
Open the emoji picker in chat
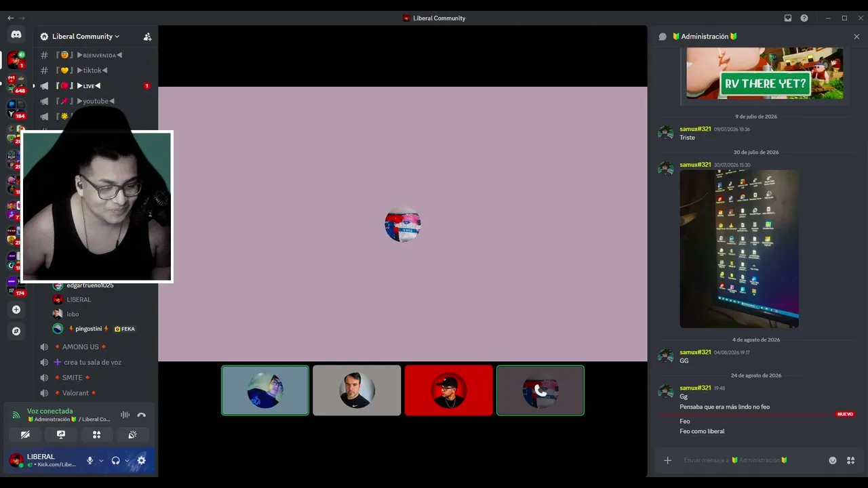pos(833,460)
